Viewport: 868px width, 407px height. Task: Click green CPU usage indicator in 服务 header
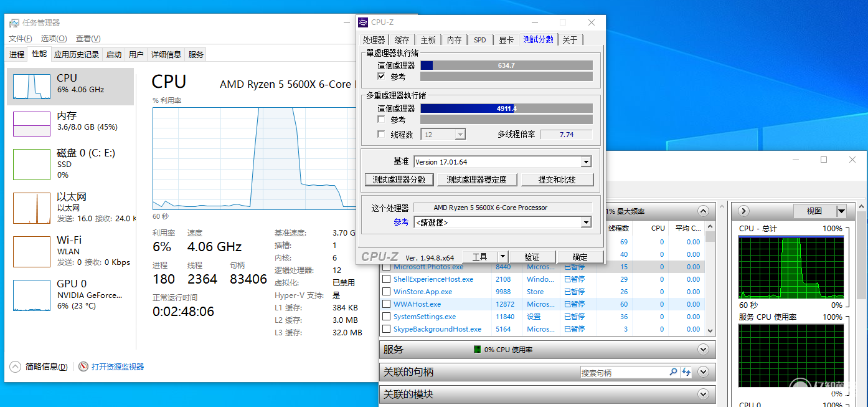coord(477,350)
